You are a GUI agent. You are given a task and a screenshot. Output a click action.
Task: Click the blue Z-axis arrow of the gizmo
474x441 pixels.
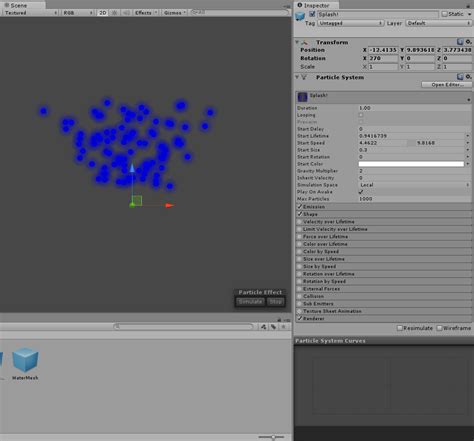pos(132,168)
